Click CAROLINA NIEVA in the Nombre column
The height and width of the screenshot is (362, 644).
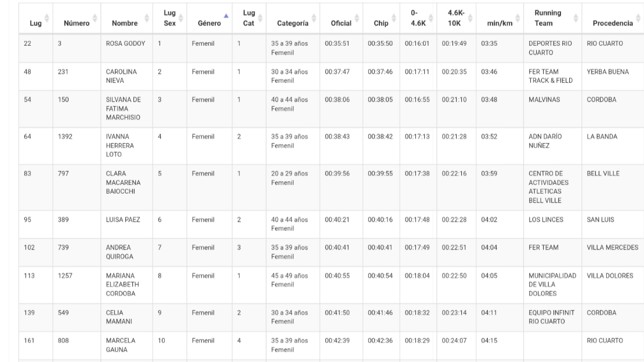pyautogui.click(x=119, y=76)
